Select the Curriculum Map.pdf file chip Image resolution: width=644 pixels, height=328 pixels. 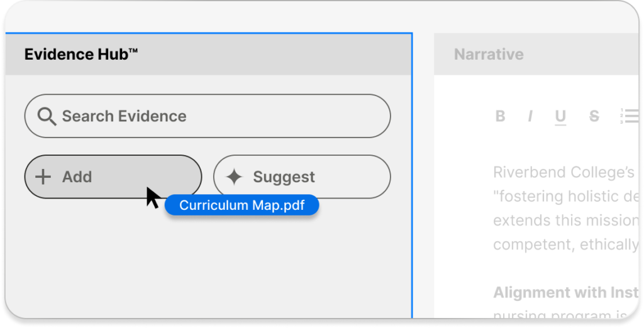241,205
